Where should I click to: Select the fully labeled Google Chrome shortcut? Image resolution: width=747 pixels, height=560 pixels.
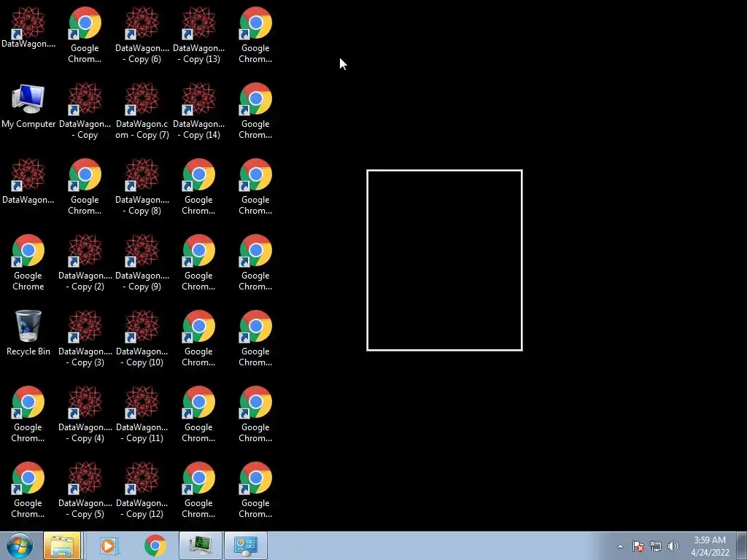28,262
